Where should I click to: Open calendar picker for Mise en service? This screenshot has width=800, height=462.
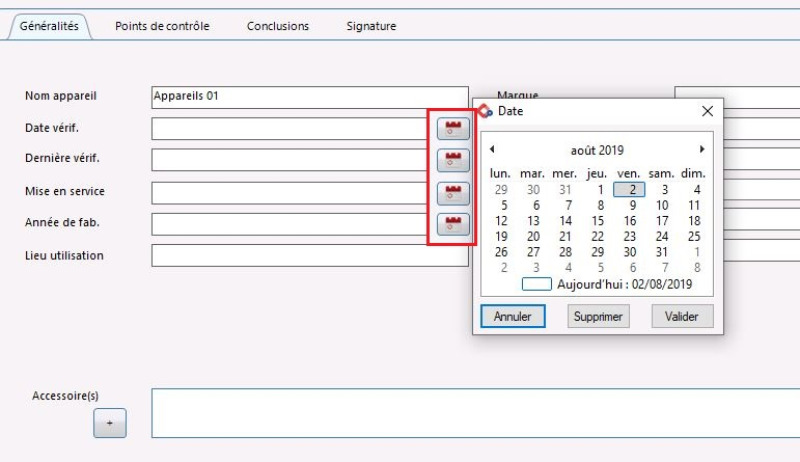453,192
